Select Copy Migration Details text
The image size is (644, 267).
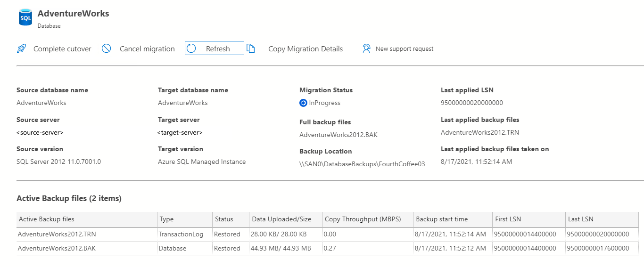pos(305,49)
